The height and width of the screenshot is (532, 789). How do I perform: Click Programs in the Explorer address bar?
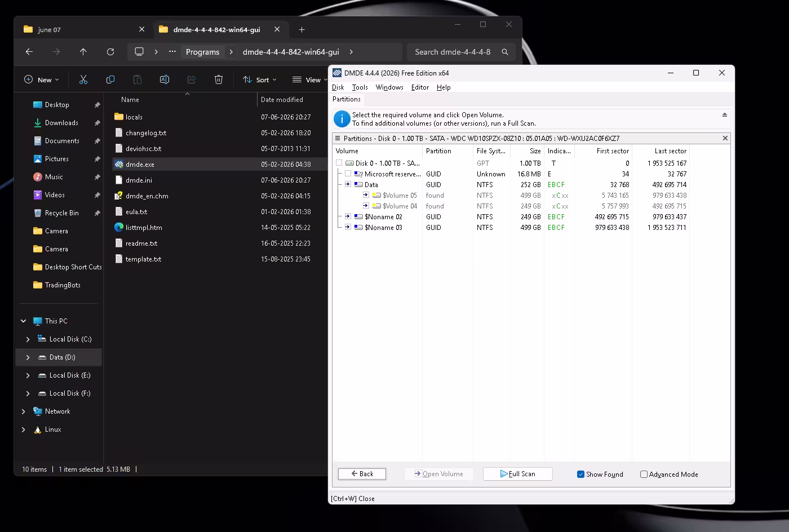[202, 52]
